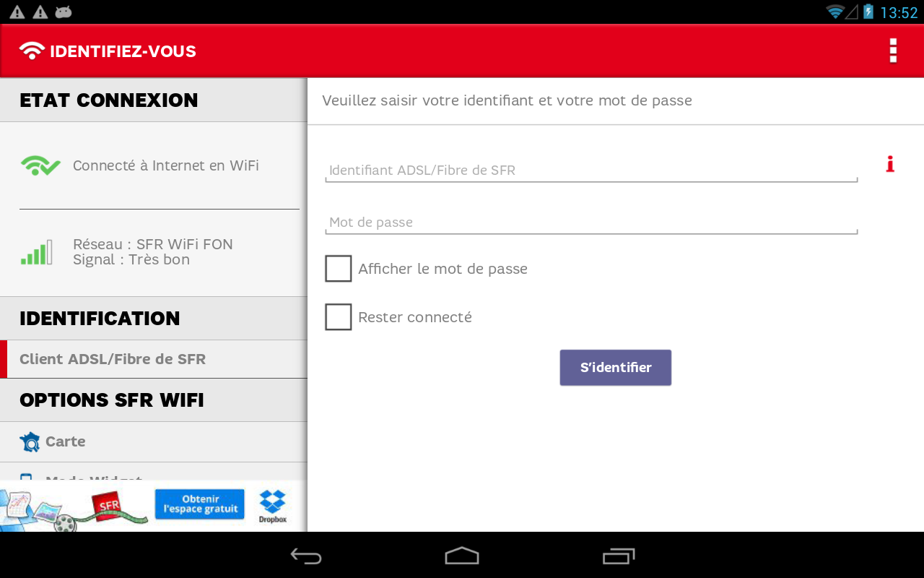Enable the Rester connecté checkbox
This screenshot has width=924, height=578.
pyautogui.click(x=339, y=317)
